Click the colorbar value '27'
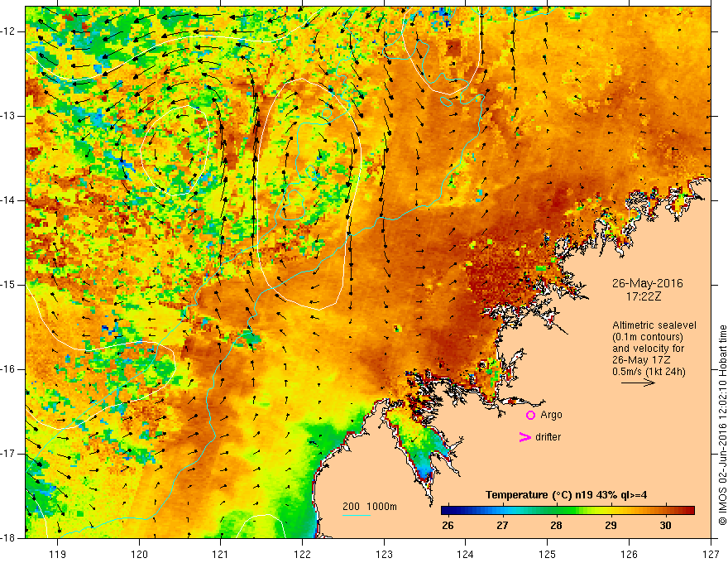 (x=502, y=526)
